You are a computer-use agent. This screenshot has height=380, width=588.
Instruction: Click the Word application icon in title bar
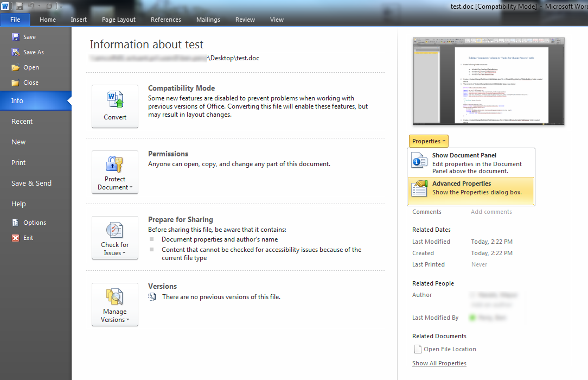(5, 6)
